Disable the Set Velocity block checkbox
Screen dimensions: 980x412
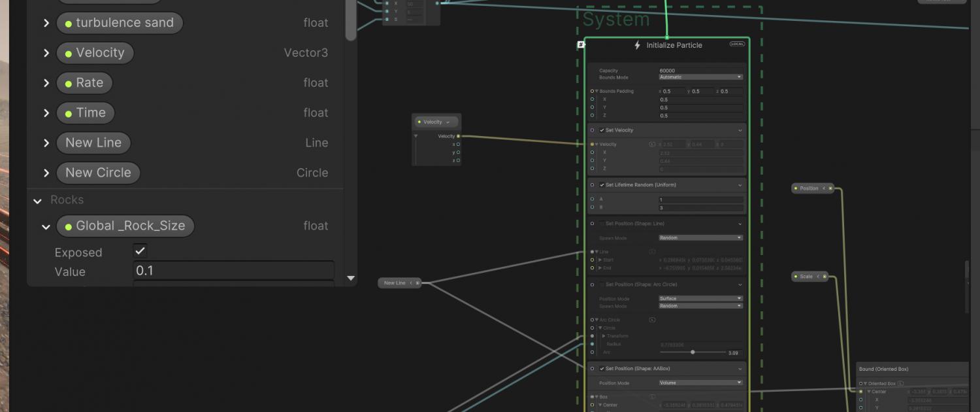[x=602, y=130]
